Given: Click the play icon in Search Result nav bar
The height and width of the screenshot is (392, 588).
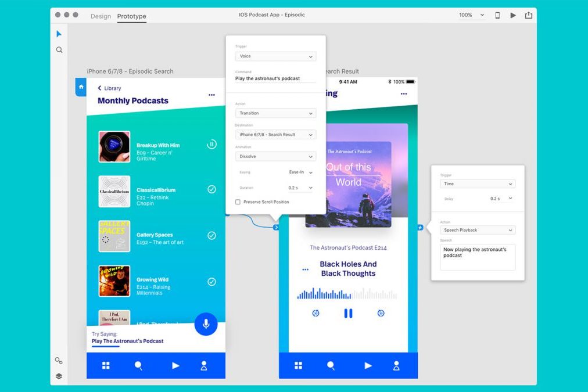Looking at the screenshot, I should point(368,365).
